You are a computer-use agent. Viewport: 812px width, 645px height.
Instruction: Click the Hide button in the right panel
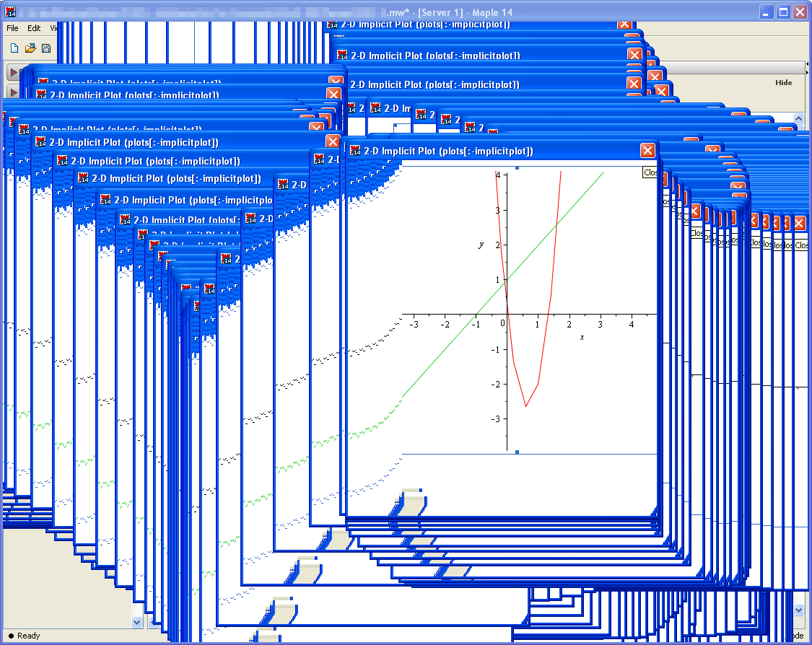click(783, 82)
